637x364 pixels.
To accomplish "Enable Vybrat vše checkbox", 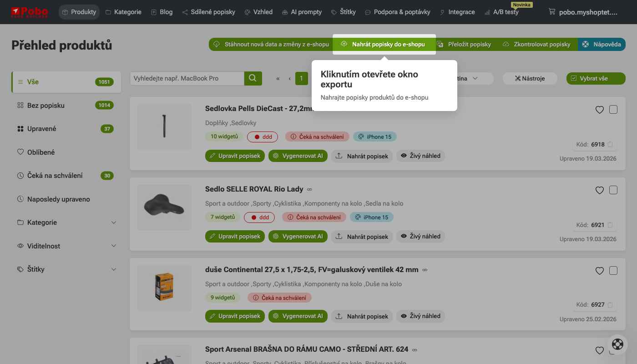I will coord(574,78).
